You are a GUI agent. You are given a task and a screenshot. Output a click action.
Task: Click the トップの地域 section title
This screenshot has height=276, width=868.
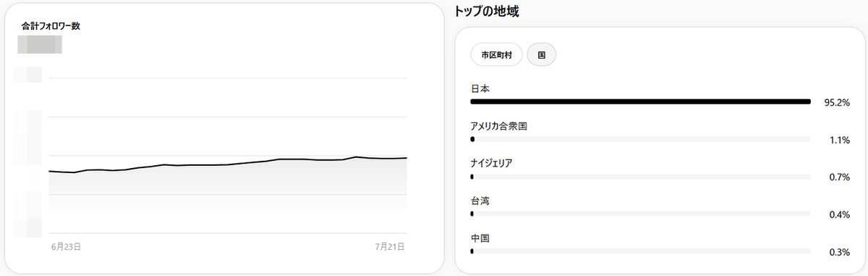(x=487, y=11)
